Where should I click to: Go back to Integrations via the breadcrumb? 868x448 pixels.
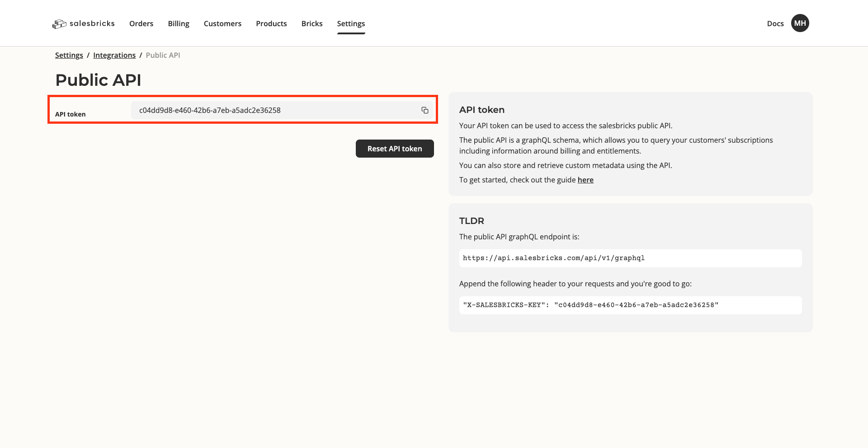pos(114,55)
